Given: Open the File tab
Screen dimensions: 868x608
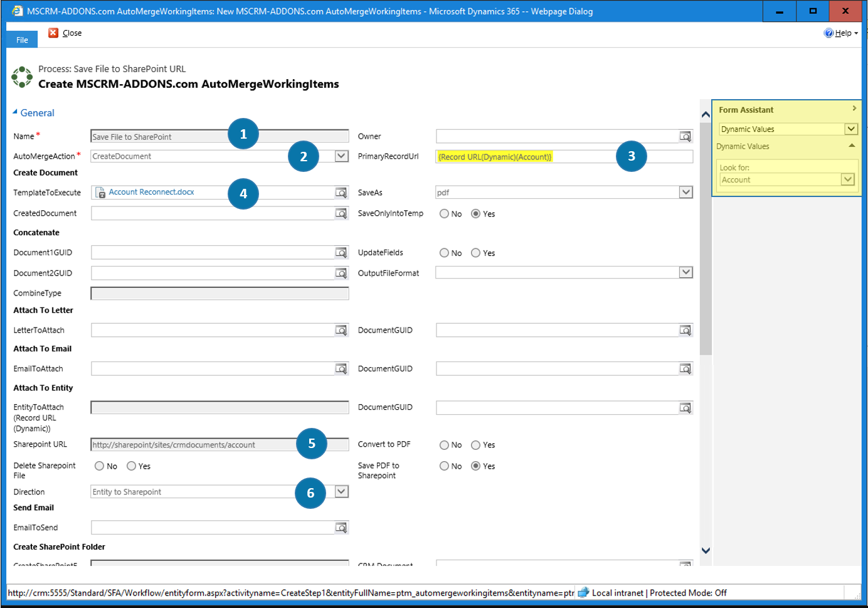Looking at the screenshot, I should 22,40.
